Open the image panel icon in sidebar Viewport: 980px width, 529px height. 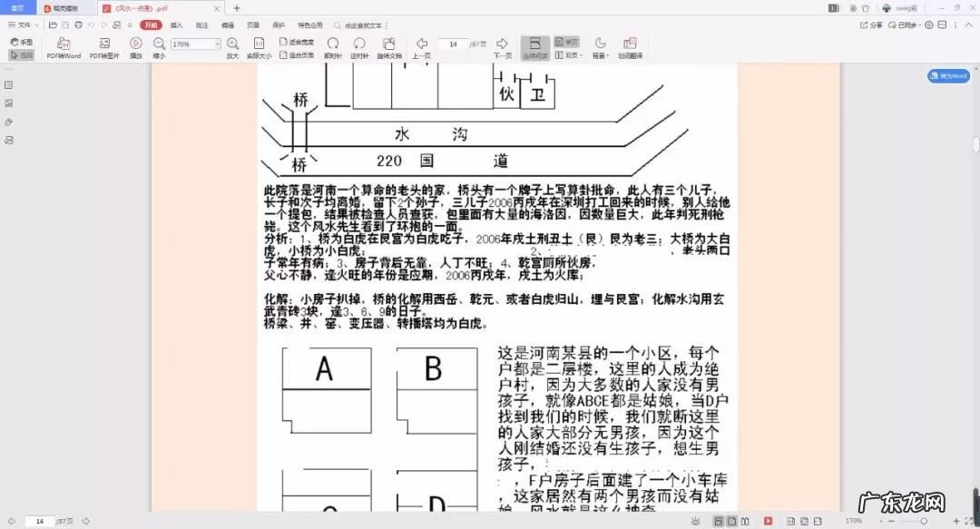click(x=9, y=103)
